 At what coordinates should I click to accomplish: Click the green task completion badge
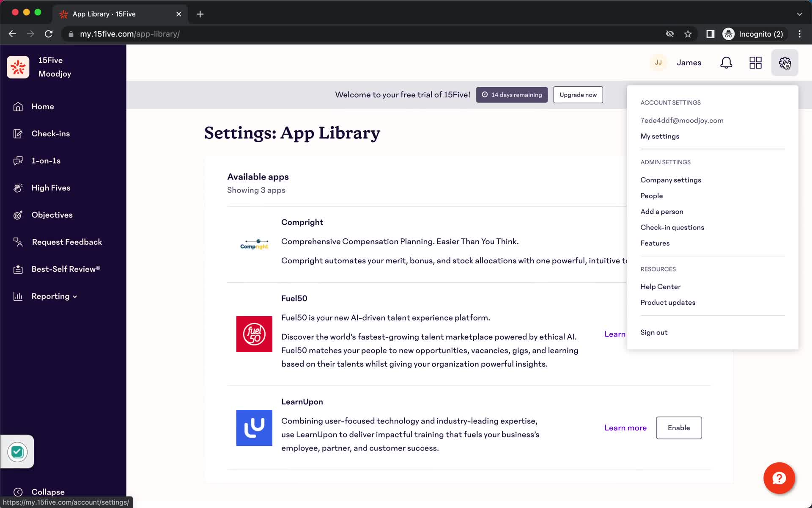[x=16, y=451]
